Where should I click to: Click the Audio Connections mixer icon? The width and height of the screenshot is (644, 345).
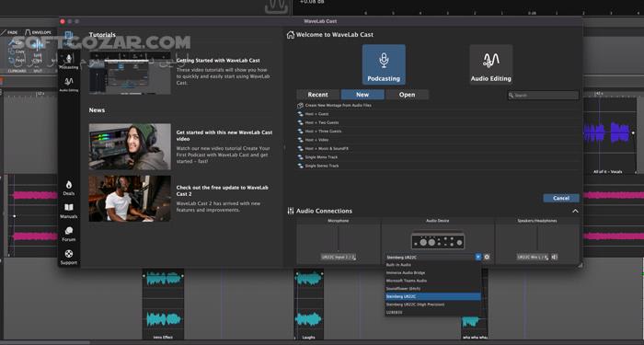(291, 211)
